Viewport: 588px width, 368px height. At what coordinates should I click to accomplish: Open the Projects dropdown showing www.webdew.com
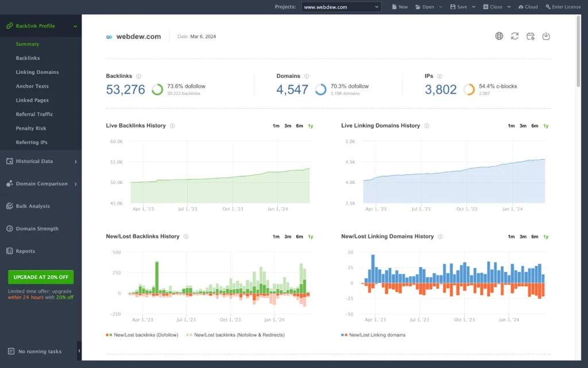(x=341, y=6)
